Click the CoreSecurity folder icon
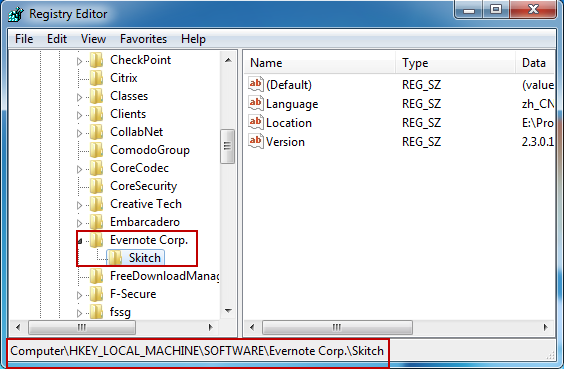564x369 pixels. (x=96, y=186)
